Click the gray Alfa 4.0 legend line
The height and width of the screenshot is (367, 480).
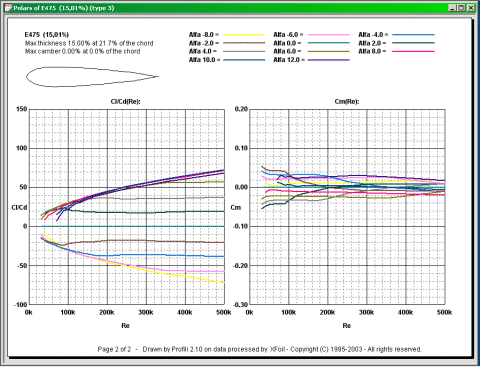click(244, 51)
